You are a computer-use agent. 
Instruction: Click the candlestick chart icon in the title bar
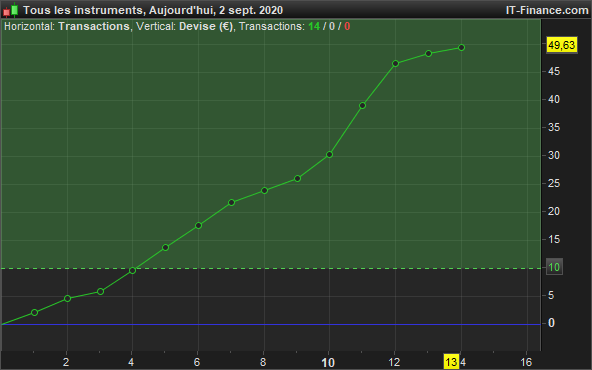click(x=11, y=10)
